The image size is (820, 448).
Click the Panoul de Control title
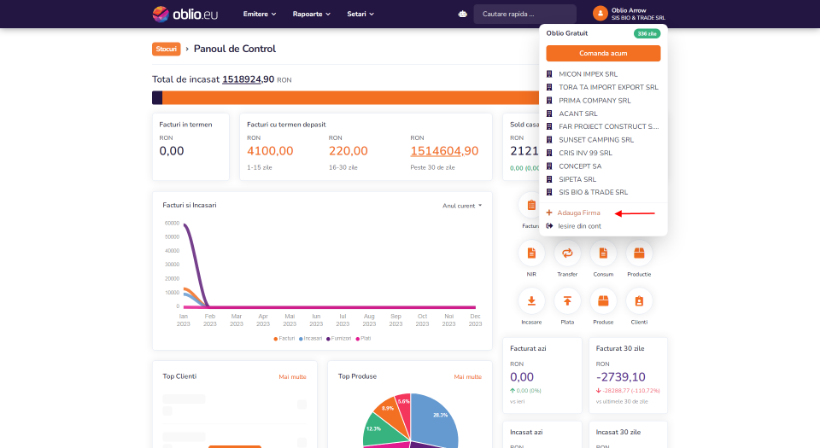235,49
